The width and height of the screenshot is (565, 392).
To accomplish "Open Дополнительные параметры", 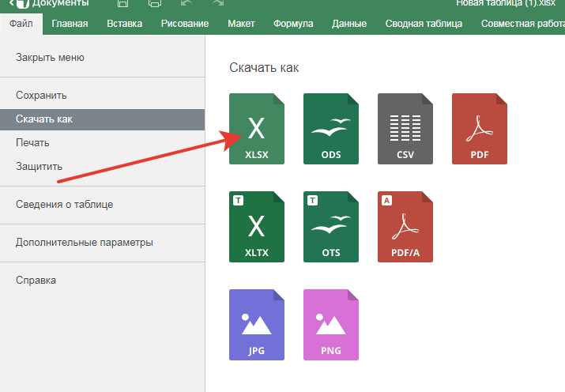I will tap(103, 243).
